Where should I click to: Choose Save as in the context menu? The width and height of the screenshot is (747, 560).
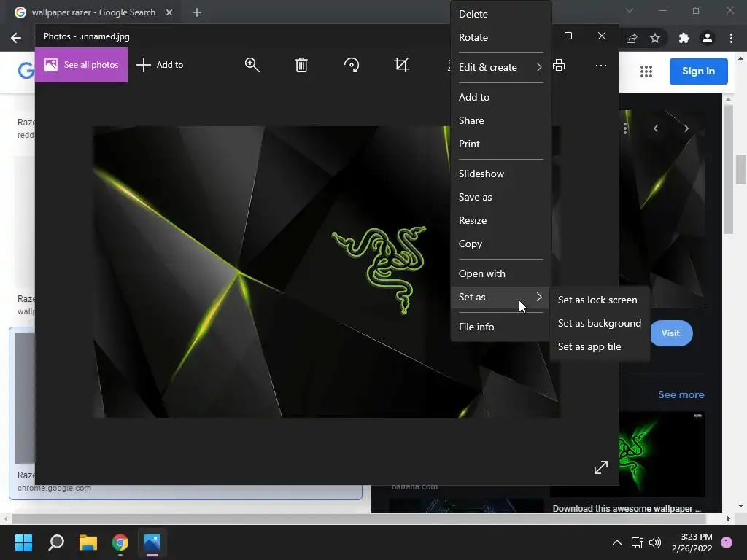(x=500, y=197)
